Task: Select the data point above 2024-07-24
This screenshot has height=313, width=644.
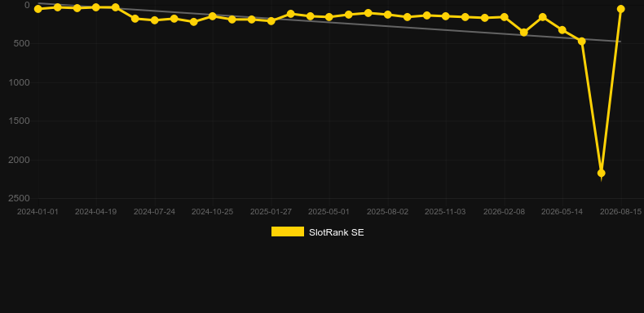Action: (x=154, y=20)
